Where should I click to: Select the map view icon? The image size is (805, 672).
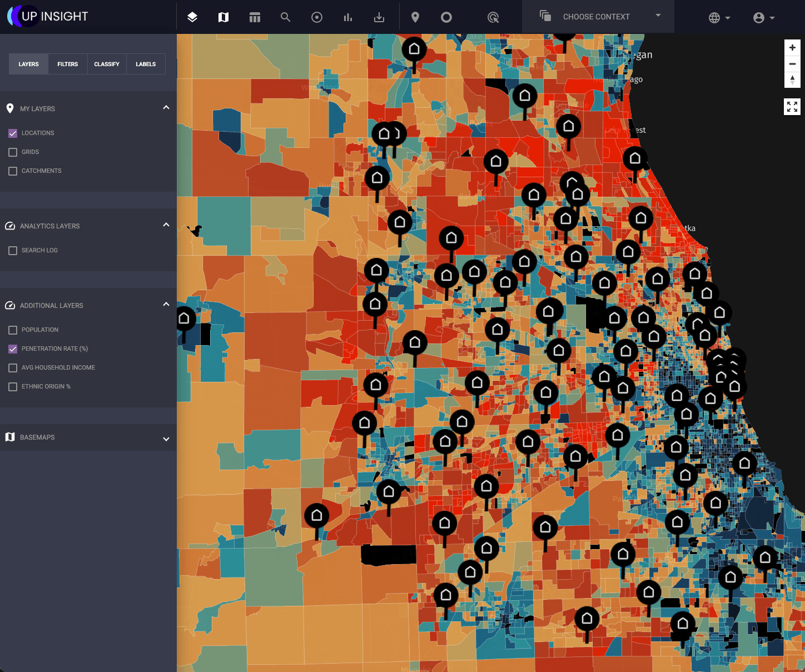click(223, 17)
